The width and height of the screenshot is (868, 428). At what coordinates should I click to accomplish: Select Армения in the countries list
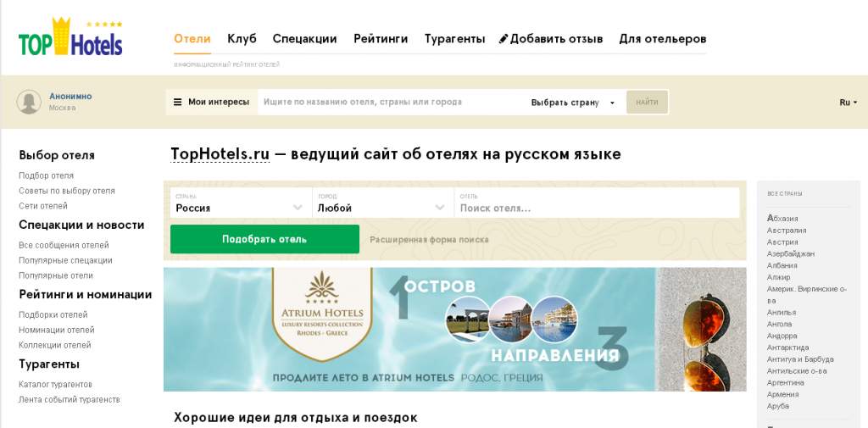[x=782, y=394]
